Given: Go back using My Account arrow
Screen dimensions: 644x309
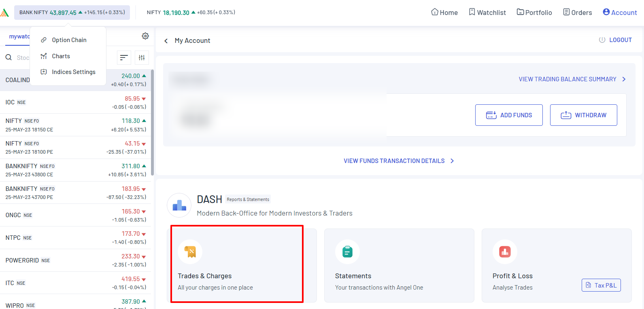Looking at the screenshot, I should coord(166,41).
